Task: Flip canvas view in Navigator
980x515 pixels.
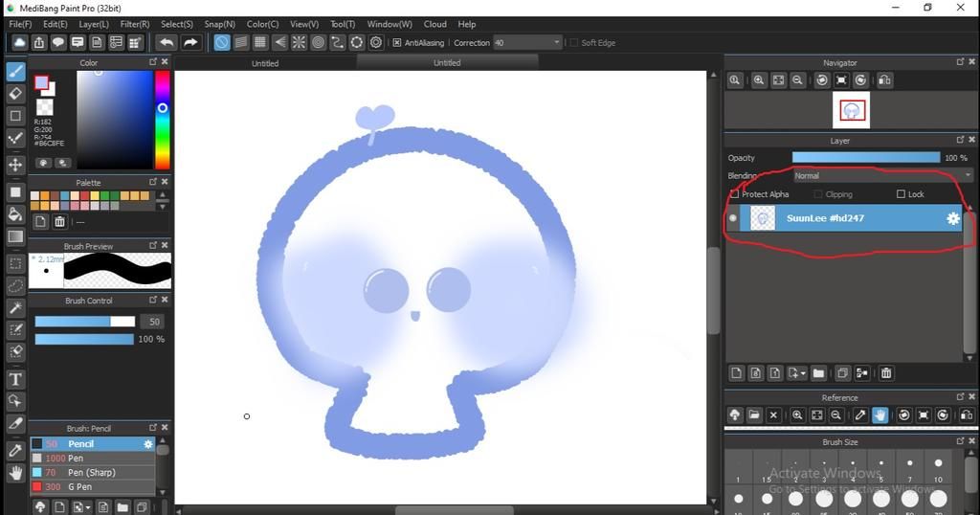Action: point(885,80)
